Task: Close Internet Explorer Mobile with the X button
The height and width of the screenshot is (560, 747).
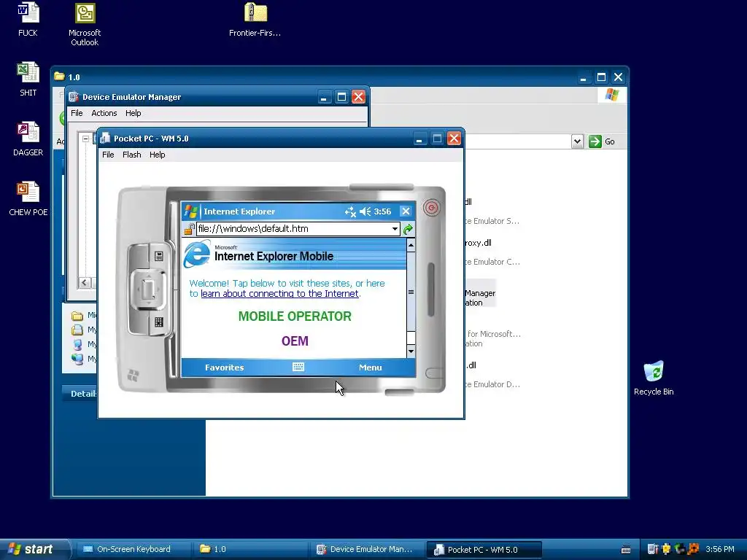Action: tap(406, 211)
